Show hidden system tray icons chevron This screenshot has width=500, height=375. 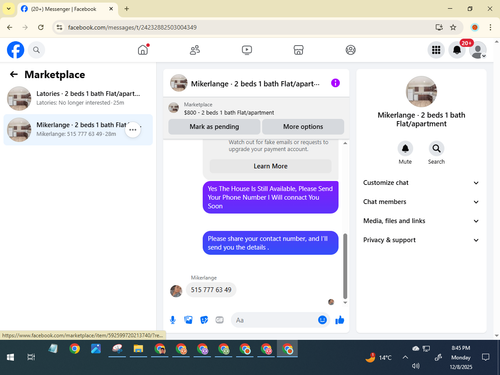405,357
